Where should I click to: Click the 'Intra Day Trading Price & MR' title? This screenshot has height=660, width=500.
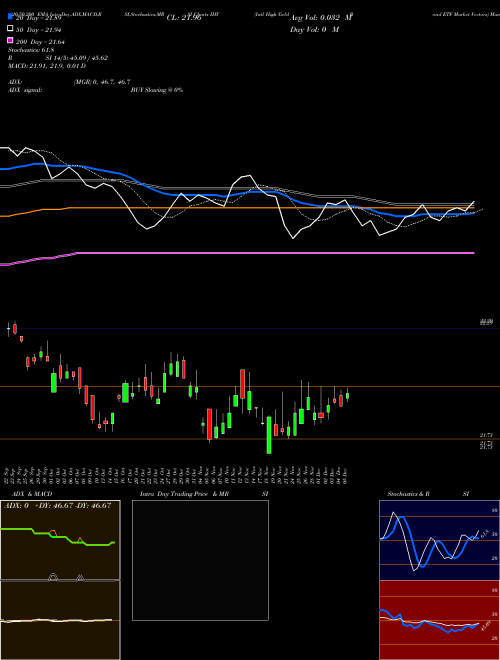pos(184,494)
